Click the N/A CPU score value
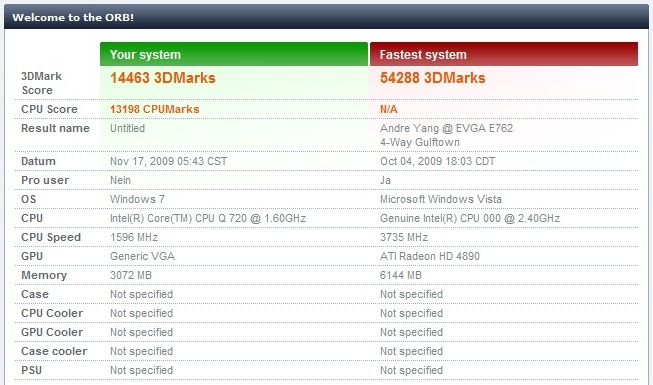 [x=389, y=109]
